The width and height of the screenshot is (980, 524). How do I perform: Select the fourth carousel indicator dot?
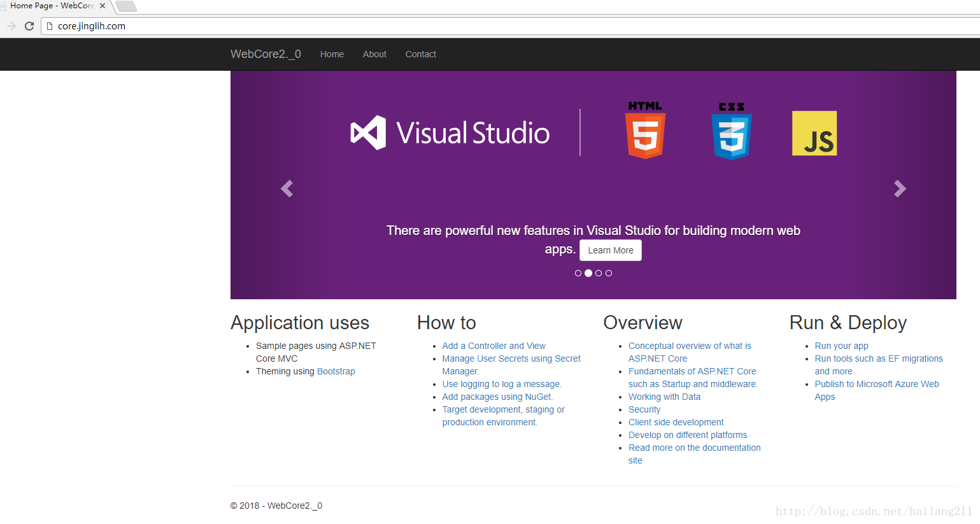click(609, 273)
